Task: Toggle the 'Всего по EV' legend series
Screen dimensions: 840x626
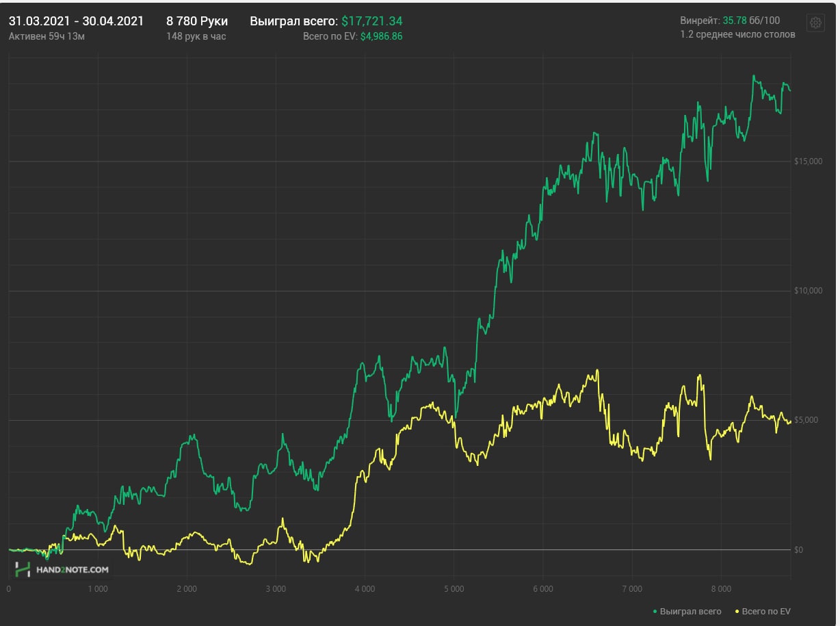Action: click(766, 611)
